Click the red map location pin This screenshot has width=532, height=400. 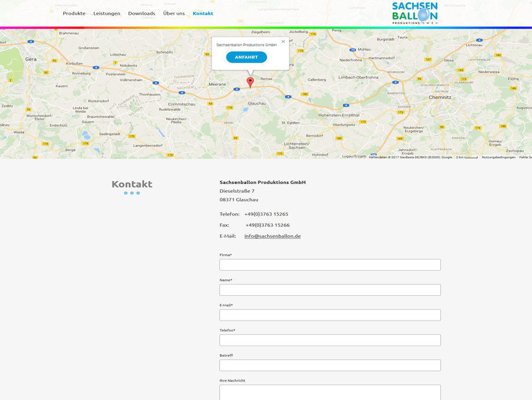(x=250, y=82)
